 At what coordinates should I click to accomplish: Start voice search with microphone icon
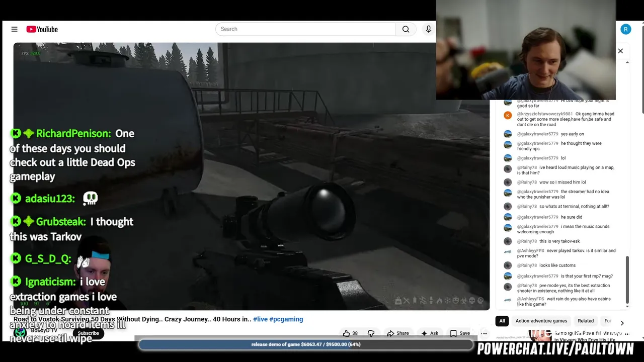click(428, 29)
